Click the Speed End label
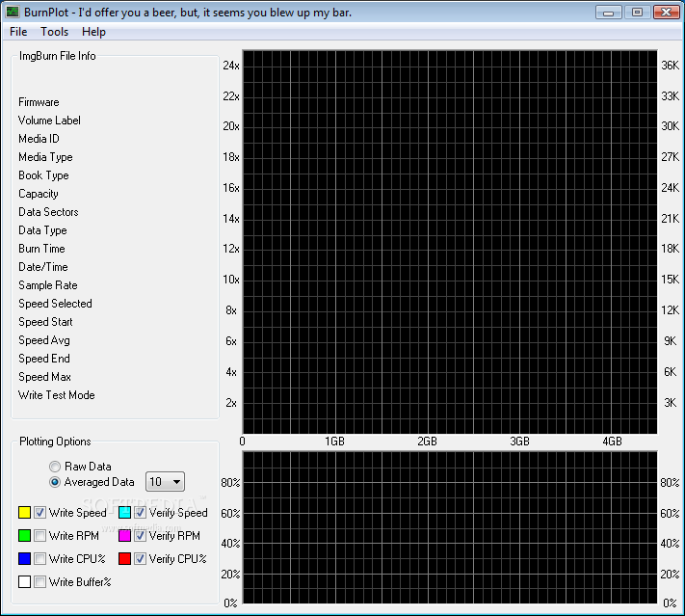 point(44,359)
